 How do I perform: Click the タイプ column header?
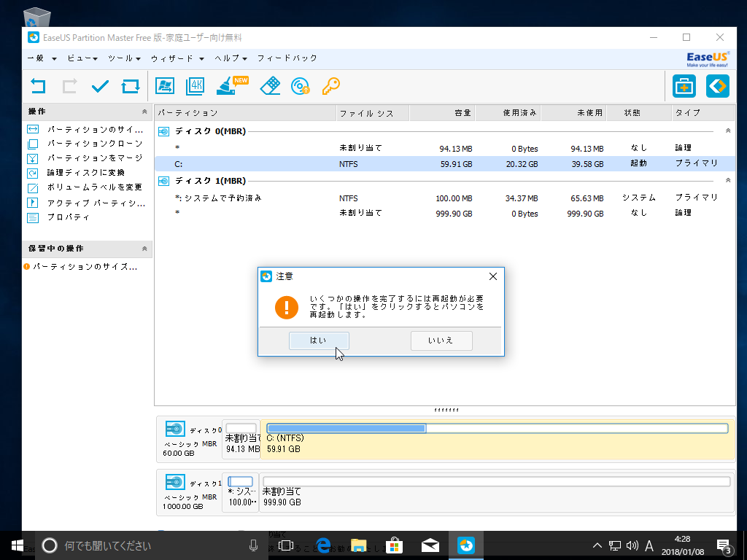click(x=703, y=113)
